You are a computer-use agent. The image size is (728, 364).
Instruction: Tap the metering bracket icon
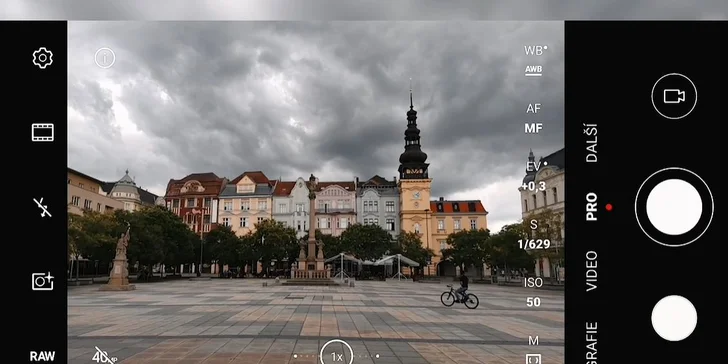(x=533, y=359)
